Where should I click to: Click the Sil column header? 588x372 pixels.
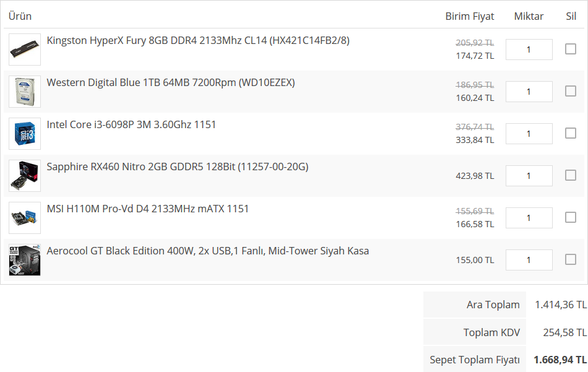pyautogui.click(x=571, y=16)
